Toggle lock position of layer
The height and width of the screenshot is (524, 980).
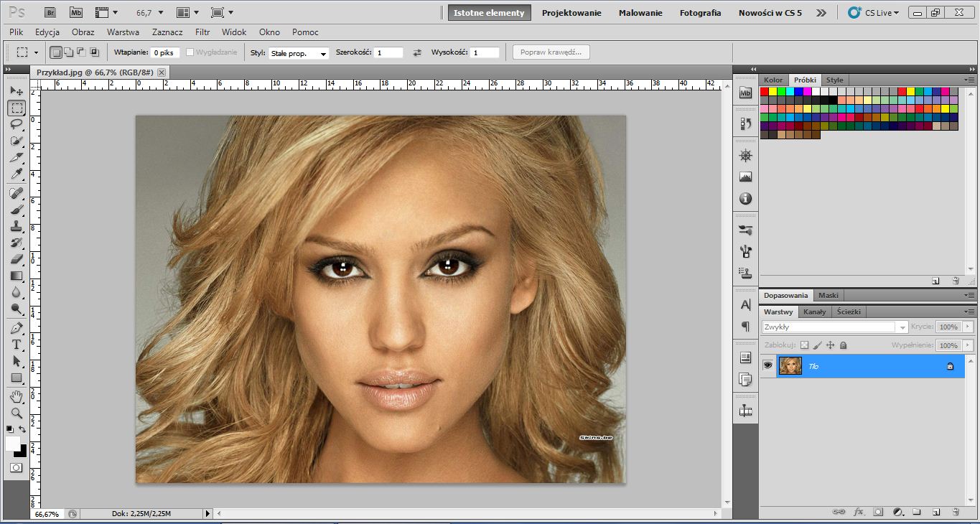tap(830, 345)
